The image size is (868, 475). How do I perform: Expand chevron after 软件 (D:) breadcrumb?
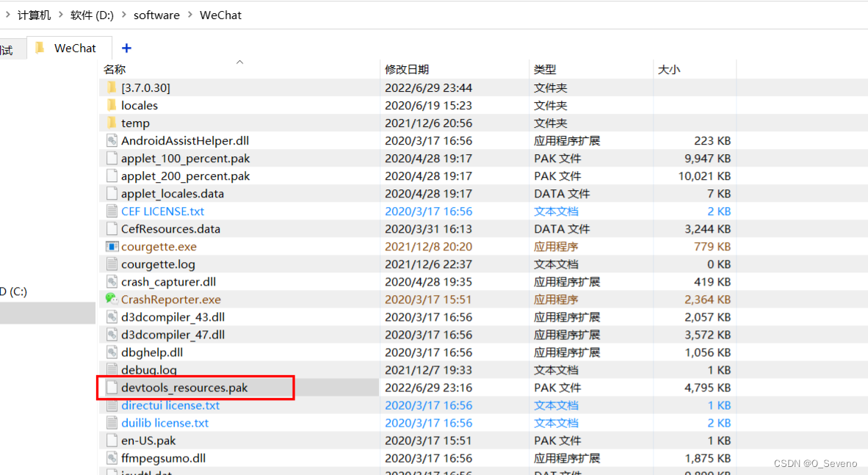(124, 15)
